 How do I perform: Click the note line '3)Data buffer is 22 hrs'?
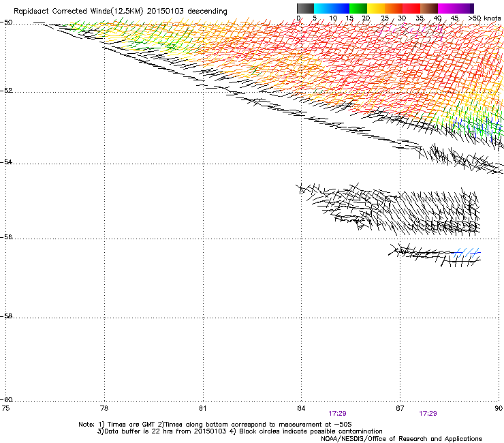tap(240, 431)
